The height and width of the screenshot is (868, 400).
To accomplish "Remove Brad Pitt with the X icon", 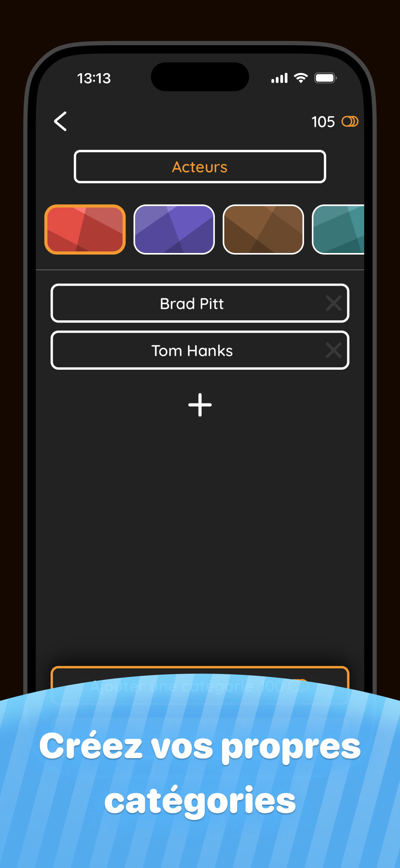I will [x=333, y=303].
